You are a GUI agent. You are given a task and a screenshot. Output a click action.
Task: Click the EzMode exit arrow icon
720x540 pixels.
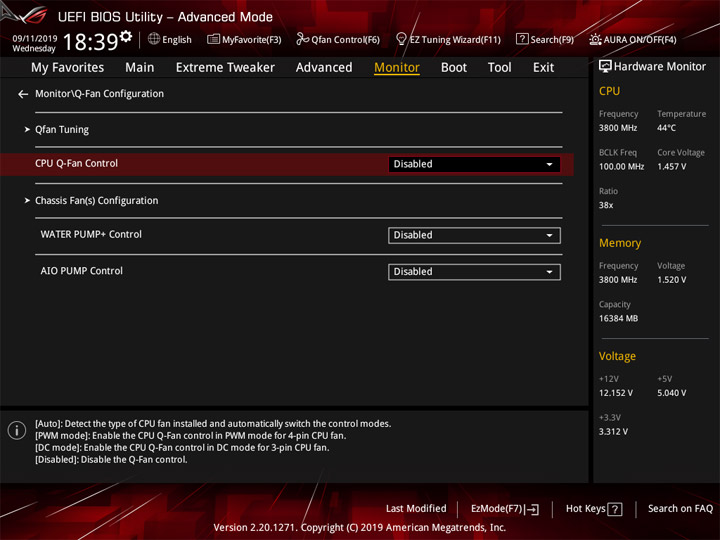point(533,509)
